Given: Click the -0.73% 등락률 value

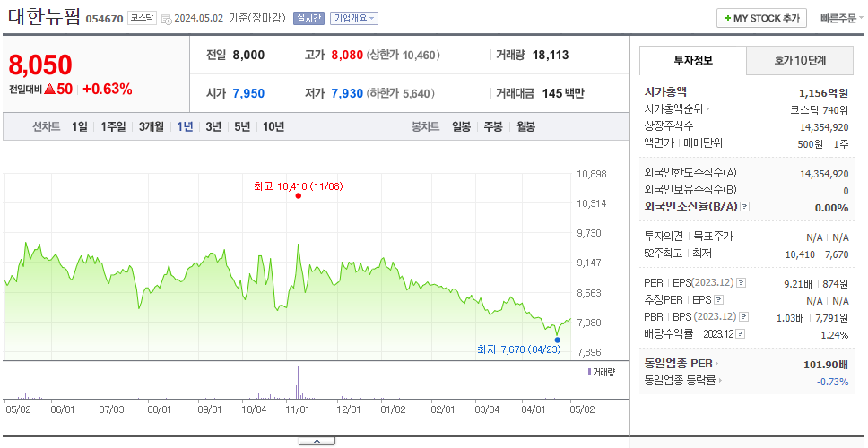Looking at the screenshot, I should [x=832, y=382].
